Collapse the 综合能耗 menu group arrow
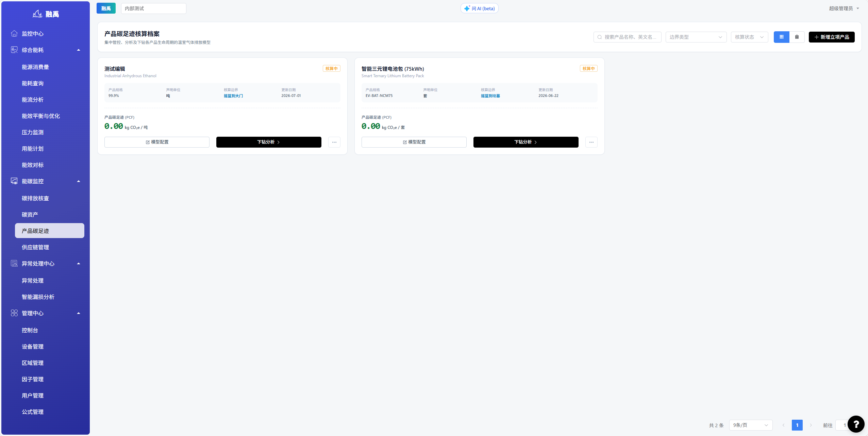Screen dimensions: 868x436 click(x=79, y=50)
